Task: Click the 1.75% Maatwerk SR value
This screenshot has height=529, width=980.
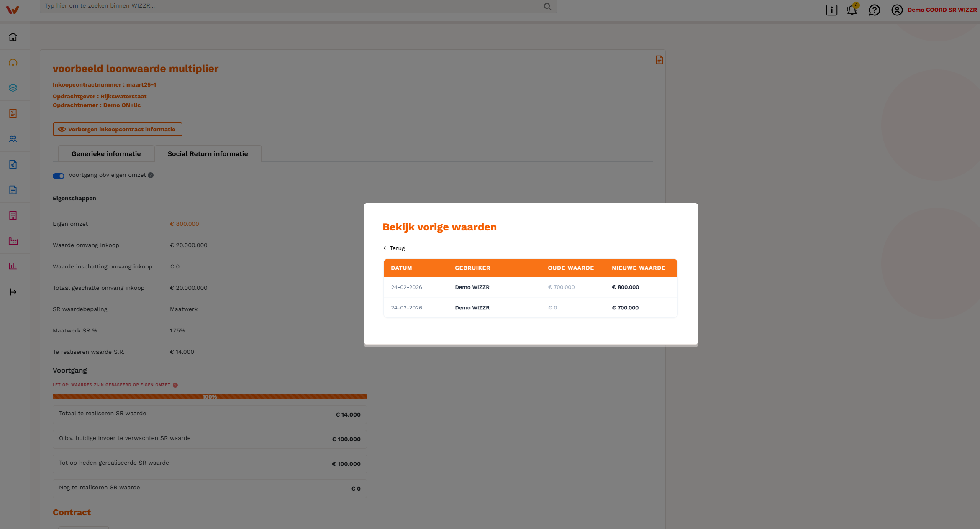Action: click(x=177, y=331)
